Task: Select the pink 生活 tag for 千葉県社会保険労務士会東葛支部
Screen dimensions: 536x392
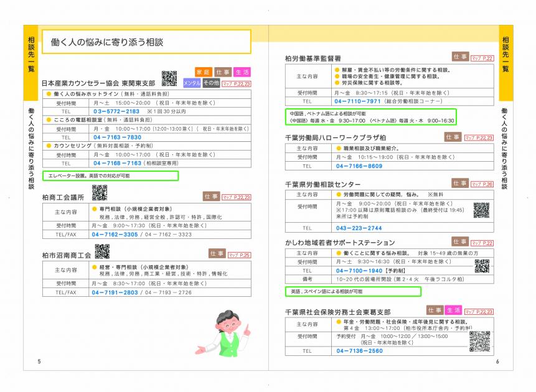Action: coord(453,310)
